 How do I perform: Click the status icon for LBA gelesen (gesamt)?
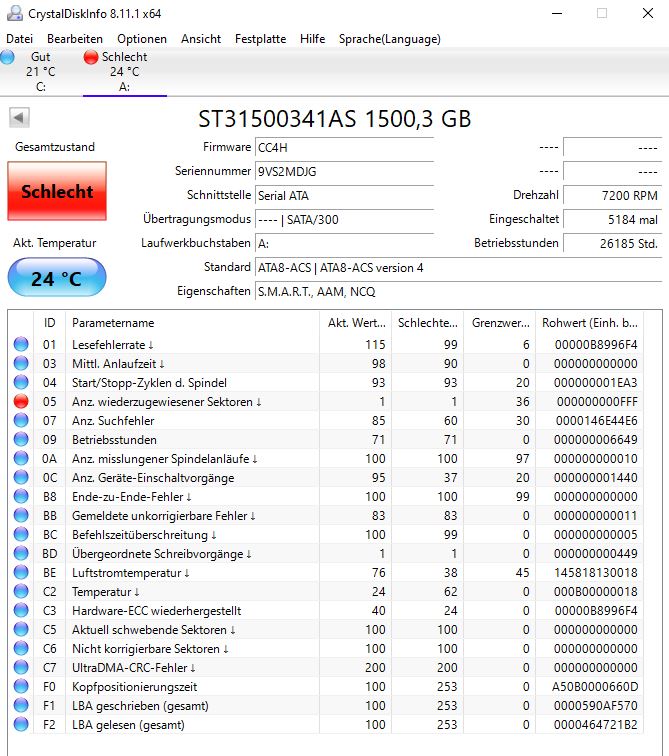[x=21, y=724]
